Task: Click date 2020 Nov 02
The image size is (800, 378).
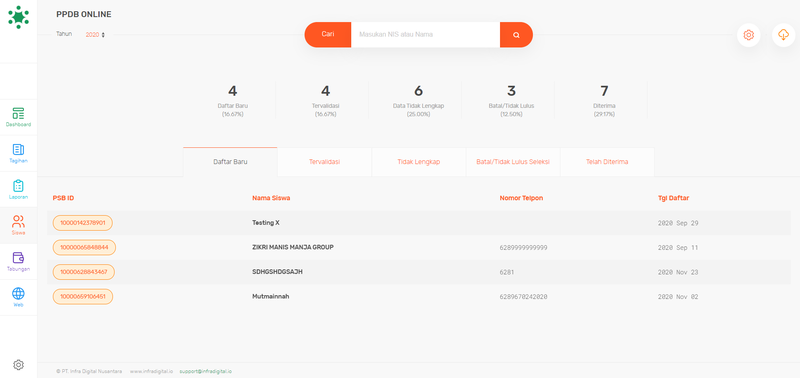Action: pos(678,297)
